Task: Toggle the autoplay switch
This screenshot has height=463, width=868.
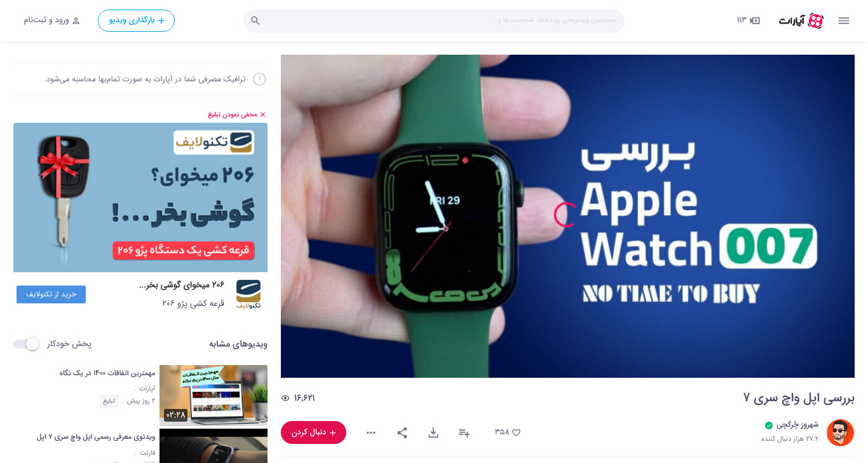Action: pos(27,344)
